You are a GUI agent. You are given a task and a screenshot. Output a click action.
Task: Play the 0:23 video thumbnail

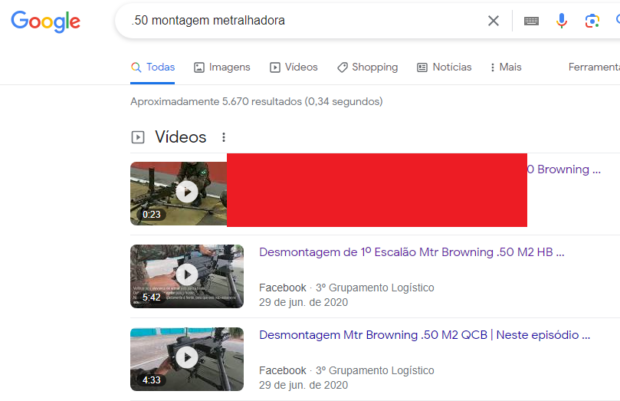(179, 193)
